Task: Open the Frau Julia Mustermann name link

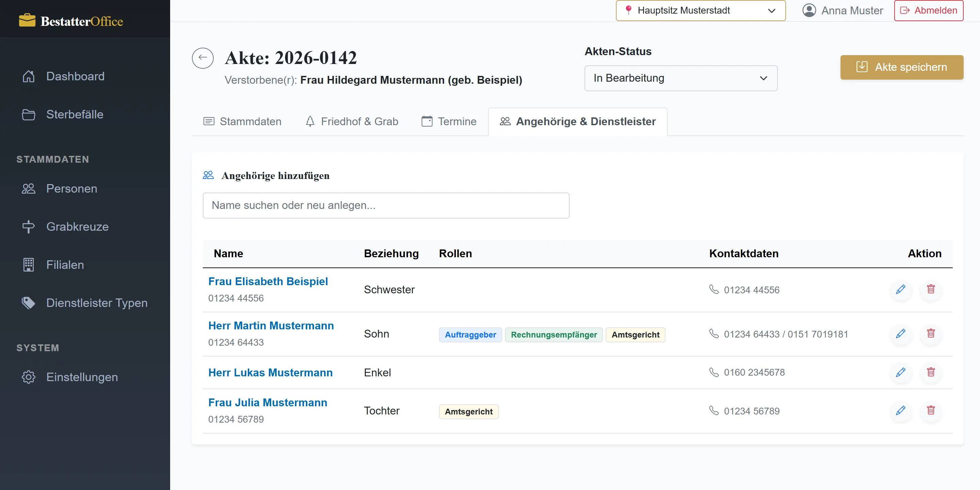Action: pos(267,403)
